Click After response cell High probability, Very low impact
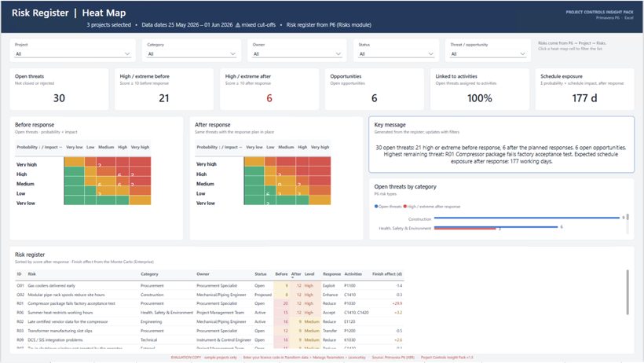Viewport: 644px width, 363px height. (x=254, y=171)
